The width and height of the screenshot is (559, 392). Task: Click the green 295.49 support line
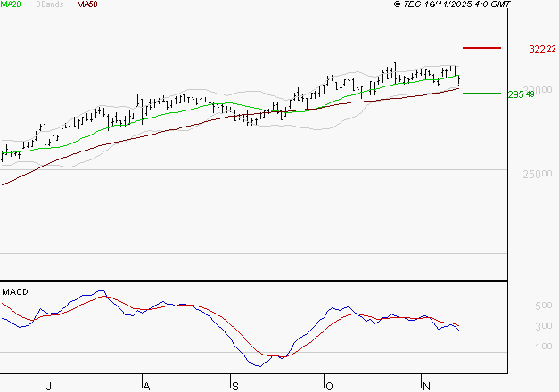coord(481,93)
